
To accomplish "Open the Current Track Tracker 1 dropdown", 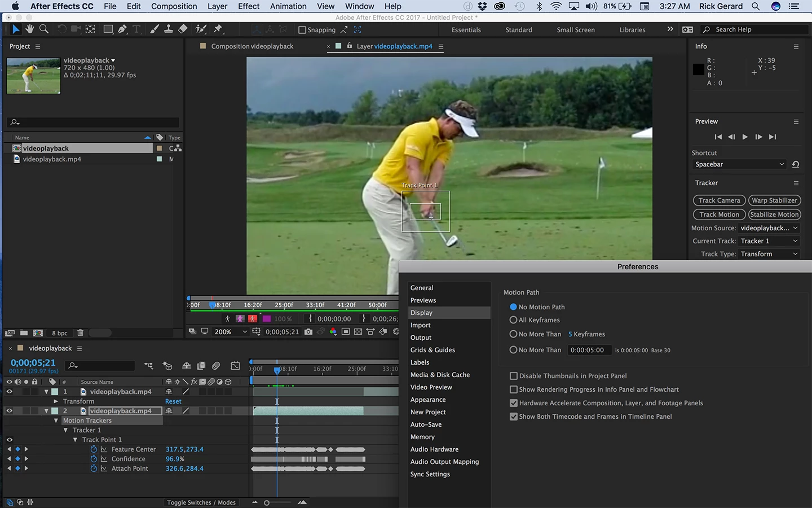I will (769, 241).
